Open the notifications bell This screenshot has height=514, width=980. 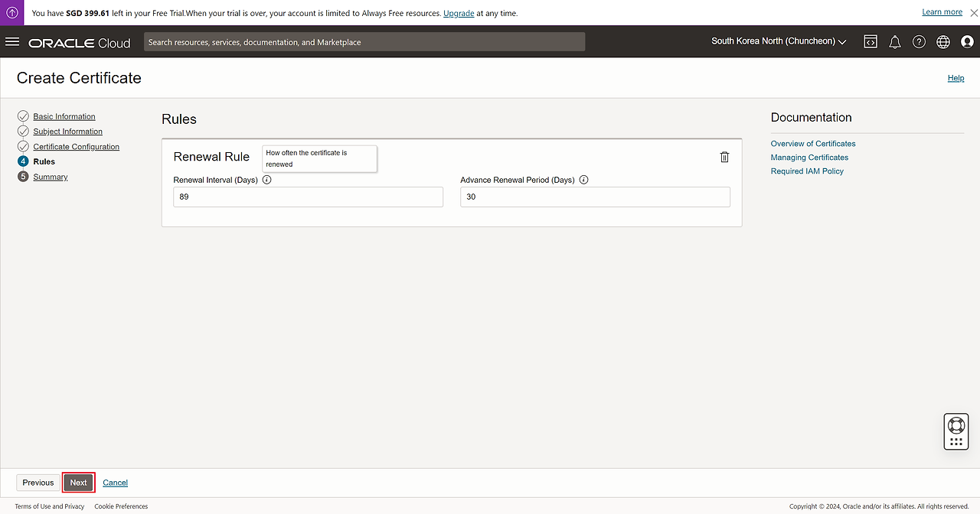point(894,42)
